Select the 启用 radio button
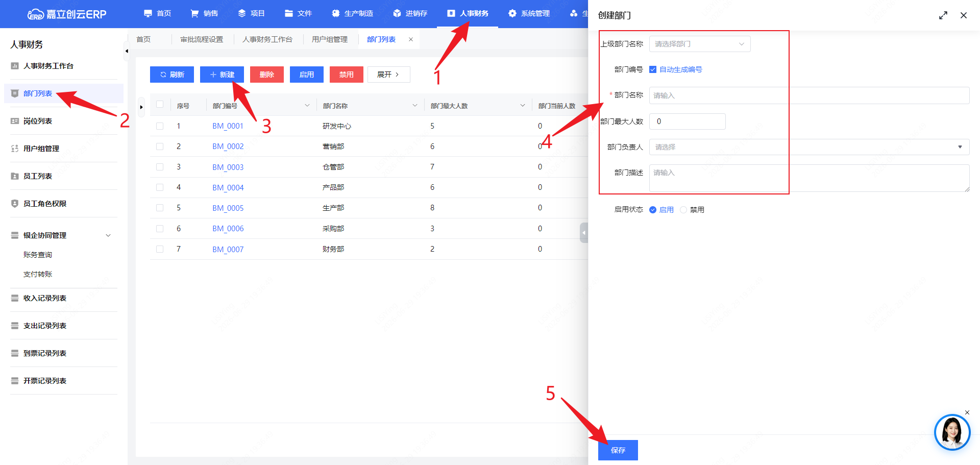Viewport: 980px width, 465px height. (x=653, y=210)
